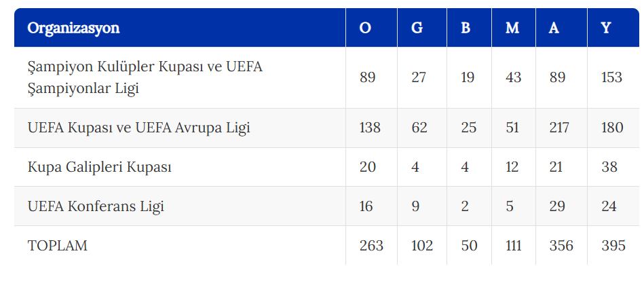Select the B column header
Viewport: 644px width, 281px height.
(466, 28)
